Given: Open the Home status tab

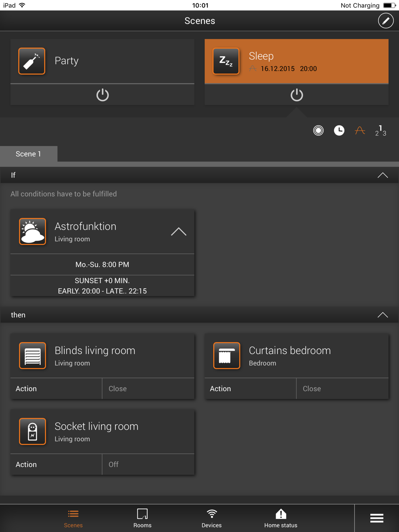Looking at the screenshot, I should coord(280,518).
